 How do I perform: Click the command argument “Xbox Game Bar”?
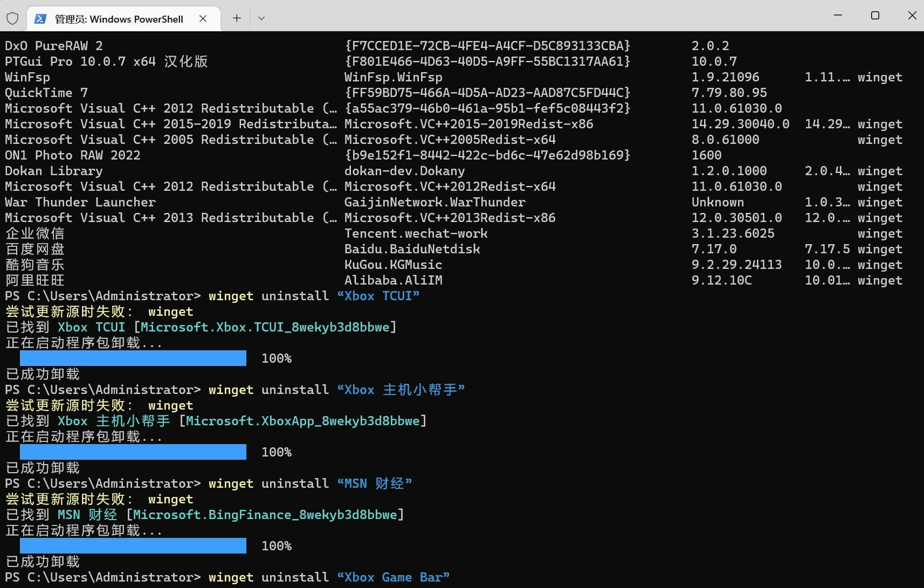tap(394, 577)
